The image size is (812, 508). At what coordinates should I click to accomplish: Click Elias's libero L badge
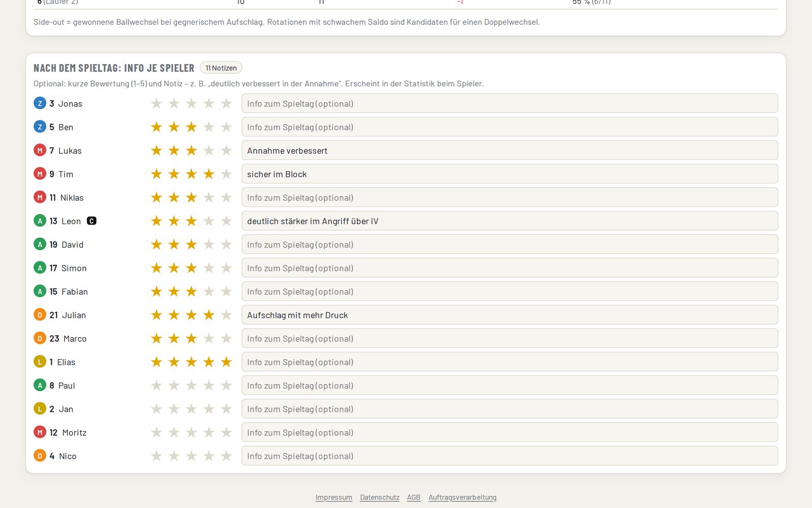pyautogui.click(x=40, y=362)
